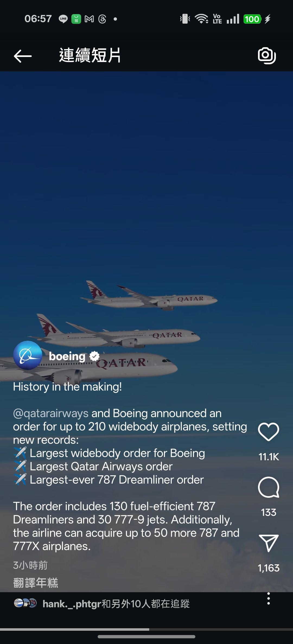
Task: Open the Reels camera icon
Action: click(267, 56)
